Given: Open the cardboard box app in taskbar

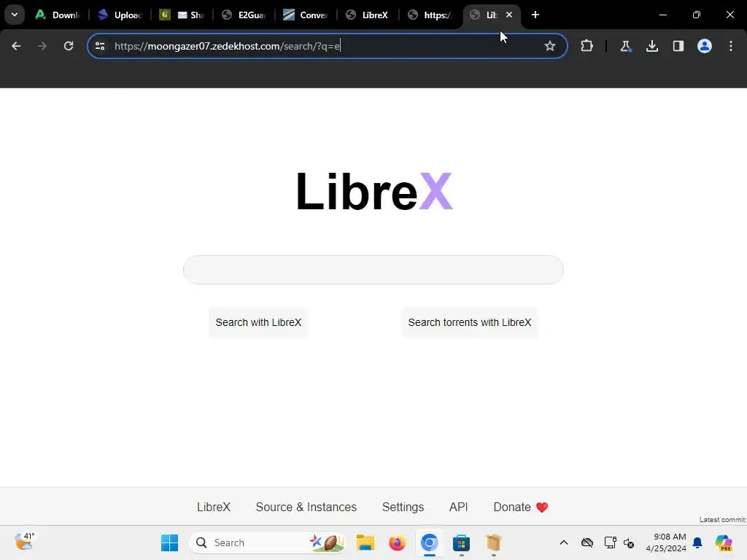Looking at the screenshot, I should [494, 542].
